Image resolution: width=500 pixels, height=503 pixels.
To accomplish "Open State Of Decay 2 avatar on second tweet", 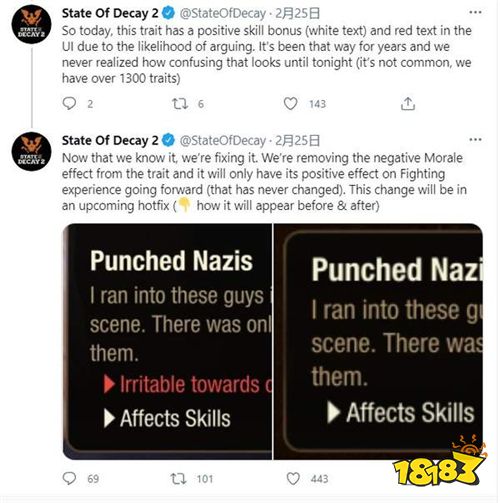I will pyautogui.click(x=31, y=151).
